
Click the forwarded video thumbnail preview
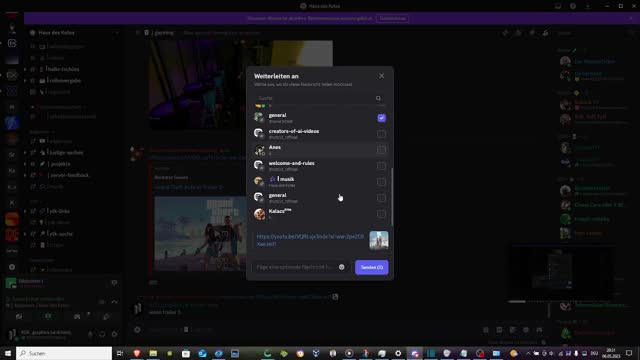[x=379, y=240]
